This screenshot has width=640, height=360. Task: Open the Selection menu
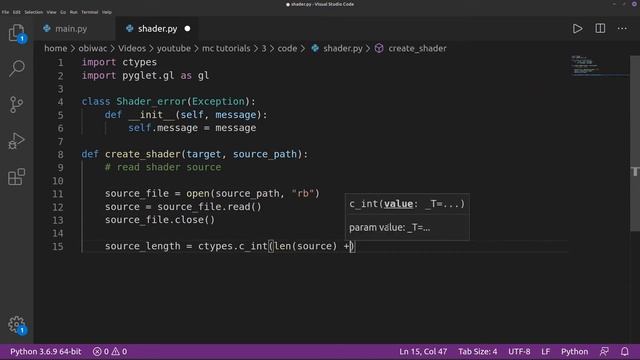33,12
